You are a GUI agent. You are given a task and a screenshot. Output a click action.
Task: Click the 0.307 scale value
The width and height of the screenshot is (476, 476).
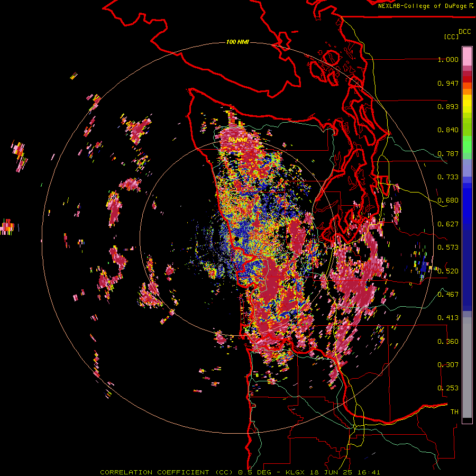(448, 365)
